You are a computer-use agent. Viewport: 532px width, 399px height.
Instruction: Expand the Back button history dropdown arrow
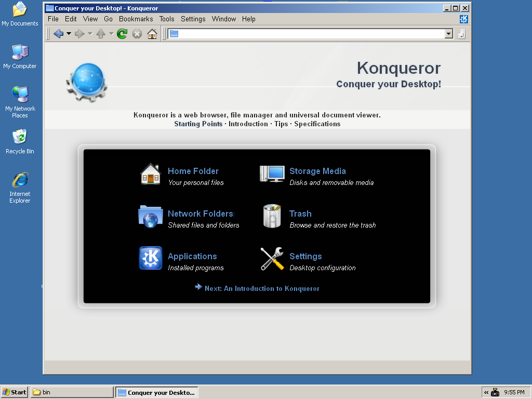coord(69,34)
